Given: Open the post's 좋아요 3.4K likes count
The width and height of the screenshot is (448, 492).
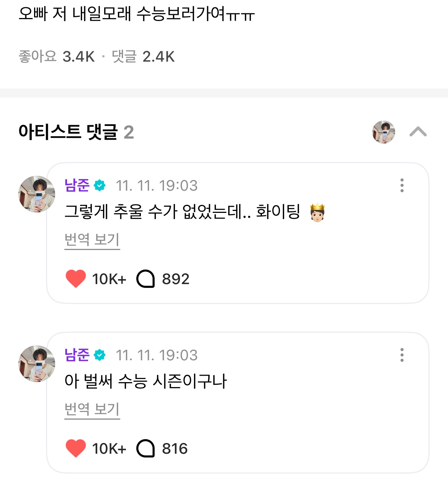Looking at the screenshot, I should point(57,57).
